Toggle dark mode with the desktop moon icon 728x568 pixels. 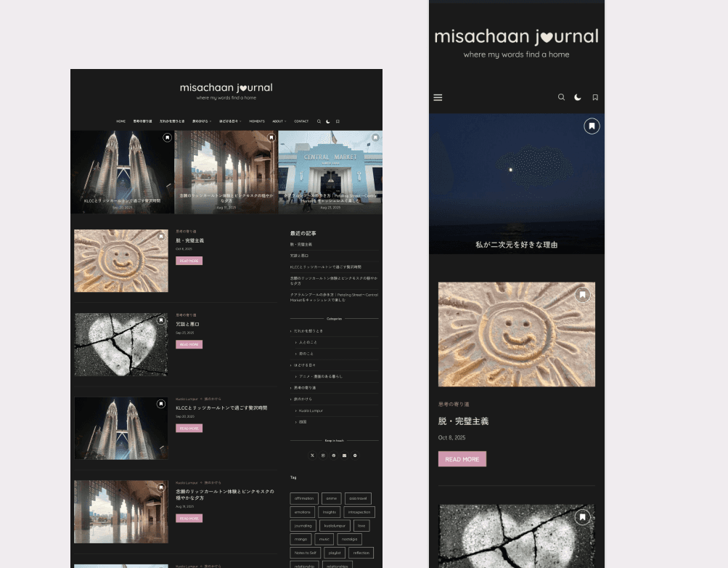coord(328,121)
